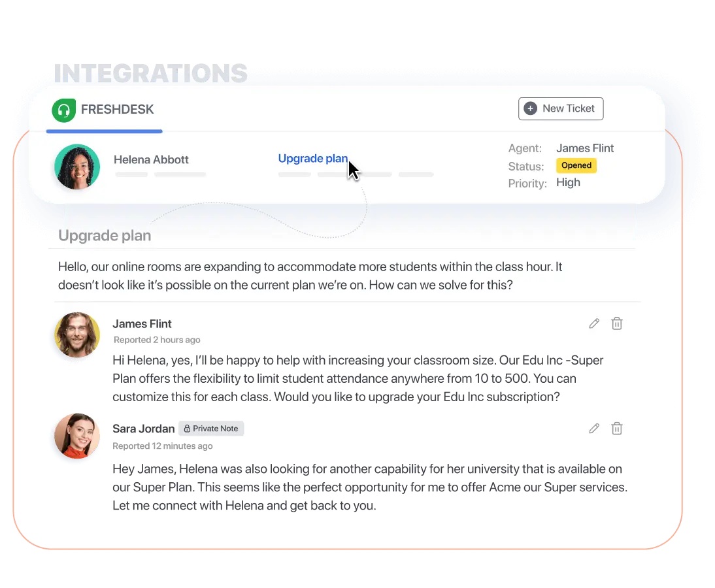Click Helena's message starting 'Hello, our online rooms'
The image size is (715, 588).
[x=310, y=276]
